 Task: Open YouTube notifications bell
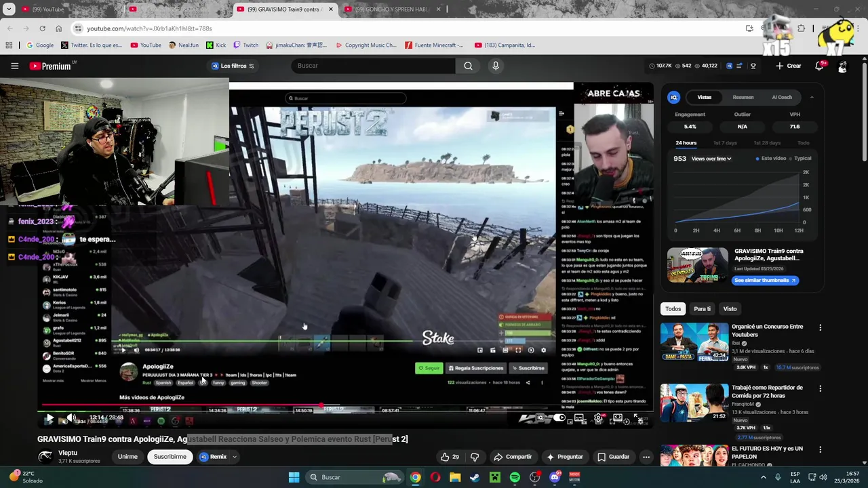[819, 66]
